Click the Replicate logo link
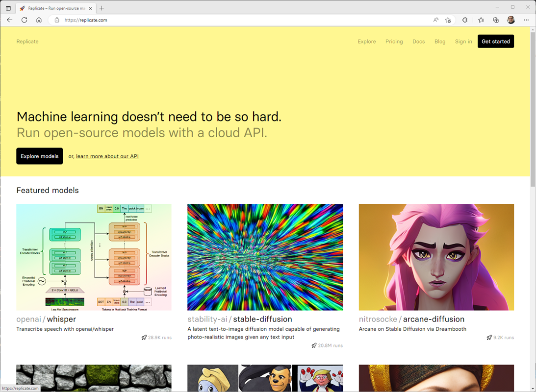This screenshot has width=536, height=392. coord(27,41)
